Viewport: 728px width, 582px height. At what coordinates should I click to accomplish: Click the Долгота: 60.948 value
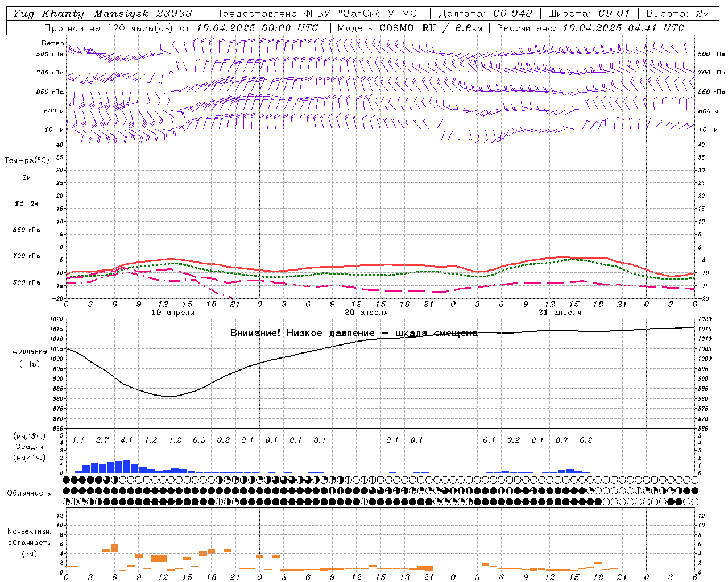486,14
